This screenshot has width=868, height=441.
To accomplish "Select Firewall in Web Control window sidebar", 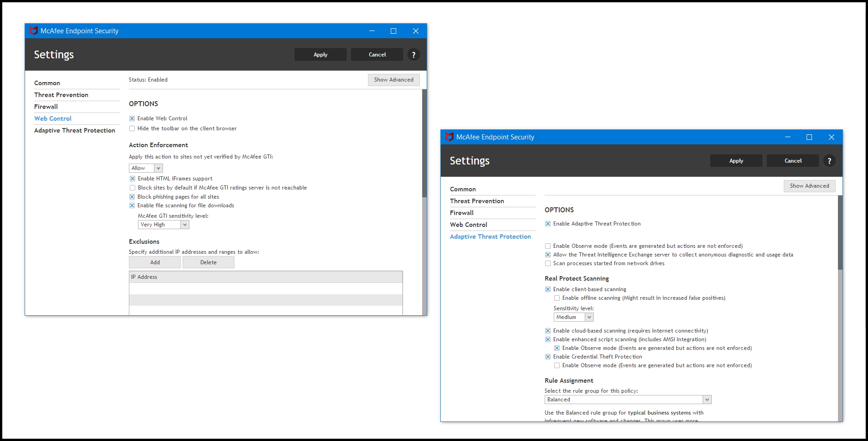I will [x=46, y=107].
